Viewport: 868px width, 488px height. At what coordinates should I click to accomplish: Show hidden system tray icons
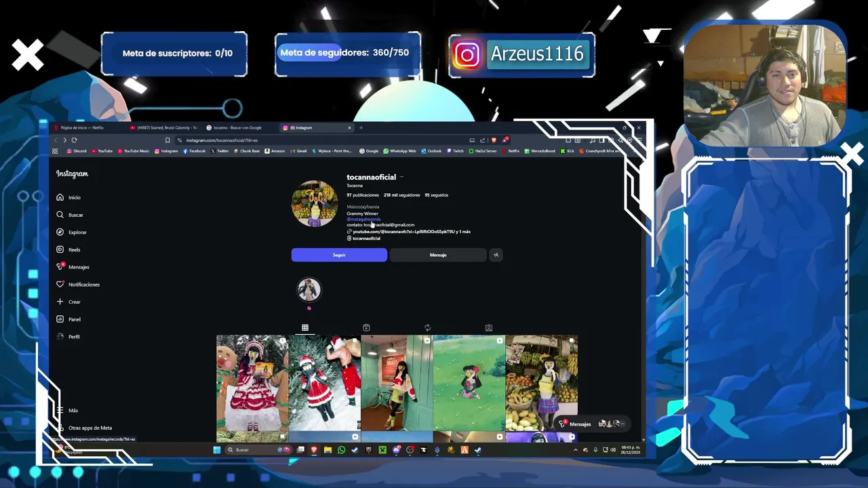click(x=575, y=450)
